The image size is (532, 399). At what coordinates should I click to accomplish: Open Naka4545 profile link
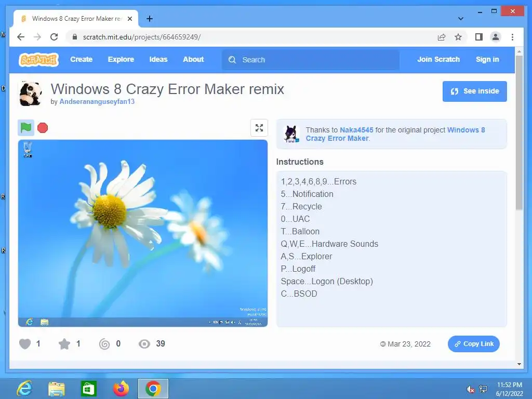(356, 130)
